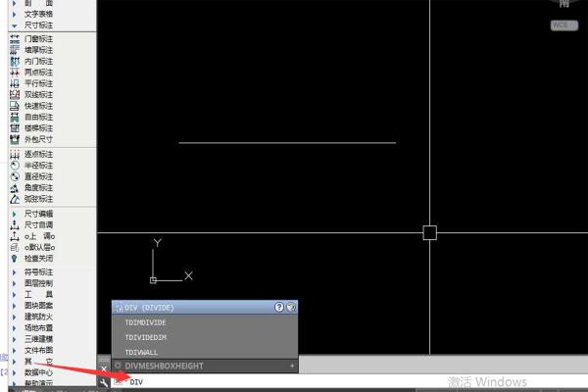
Task: Click the 两点标注 two-point dimension tool
Action: click(37, 73)
